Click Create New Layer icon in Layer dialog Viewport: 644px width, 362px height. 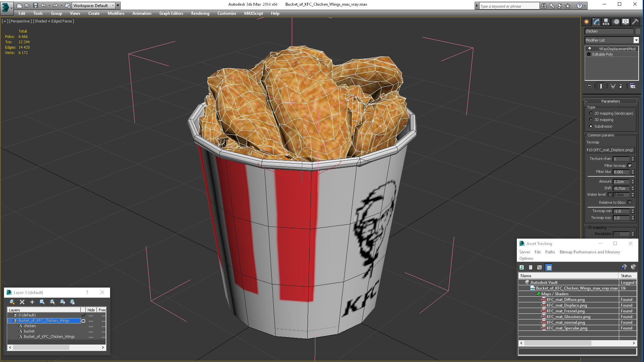point(12,302)
